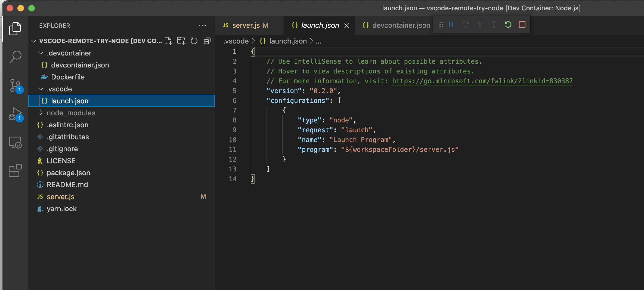Open the Run and Debug view

(x=15, y=114)
